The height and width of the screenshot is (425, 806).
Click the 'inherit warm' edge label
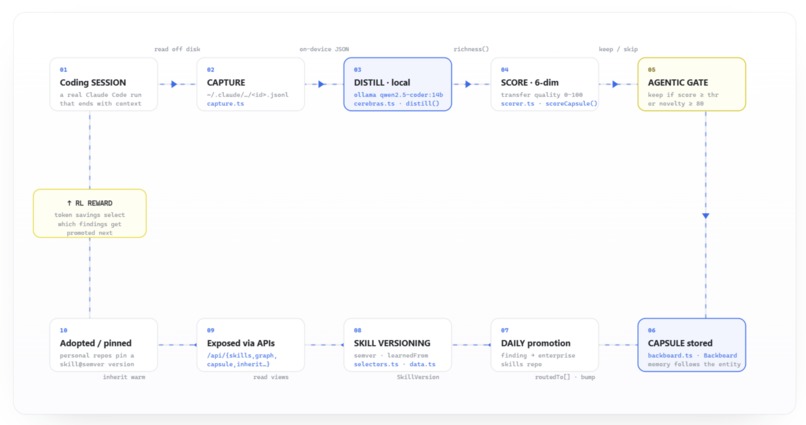click(x=124, y=377)
